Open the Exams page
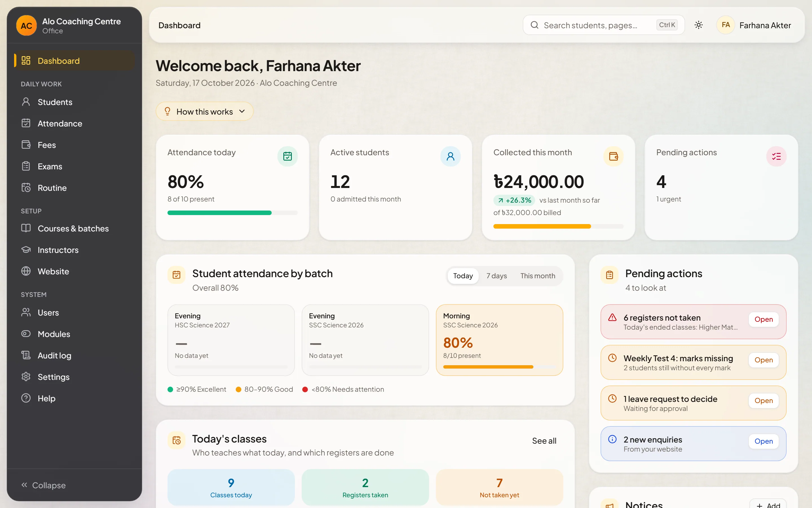This screenshot has width=812, height=508. pos(74,167)
